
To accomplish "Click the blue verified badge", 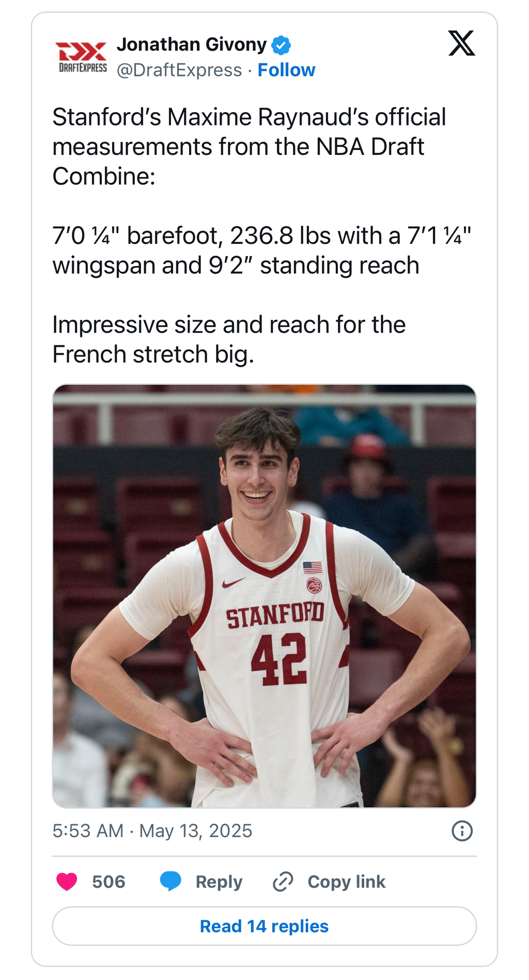I will coord(281,45).
